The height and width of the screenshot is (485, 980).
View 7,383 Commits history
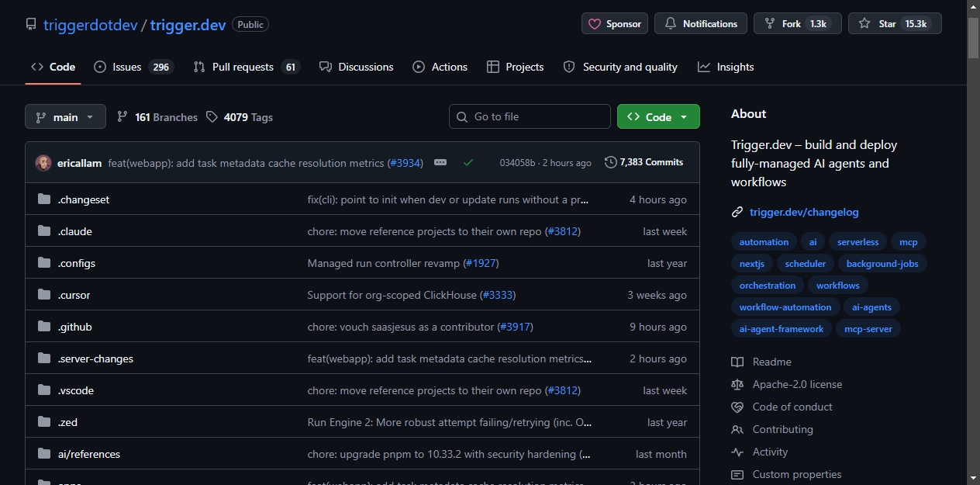pos(644,162)
